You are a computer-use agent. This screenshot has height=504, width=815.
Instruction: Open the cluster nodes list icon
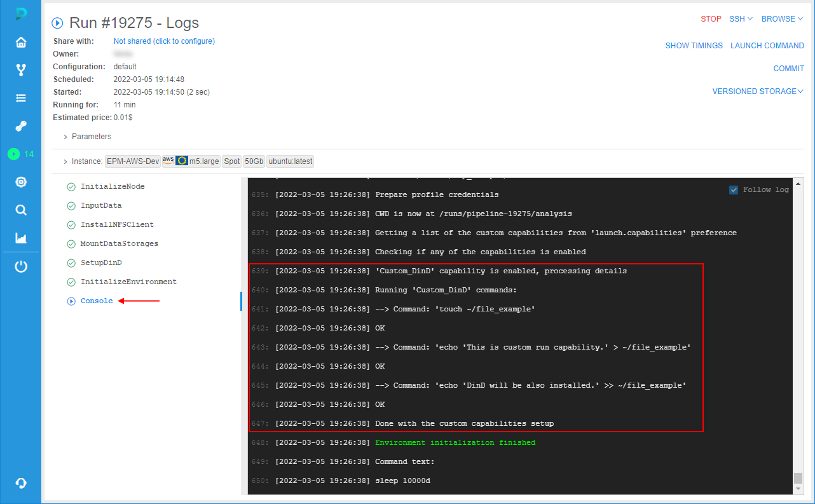click(x=21, y=98)
